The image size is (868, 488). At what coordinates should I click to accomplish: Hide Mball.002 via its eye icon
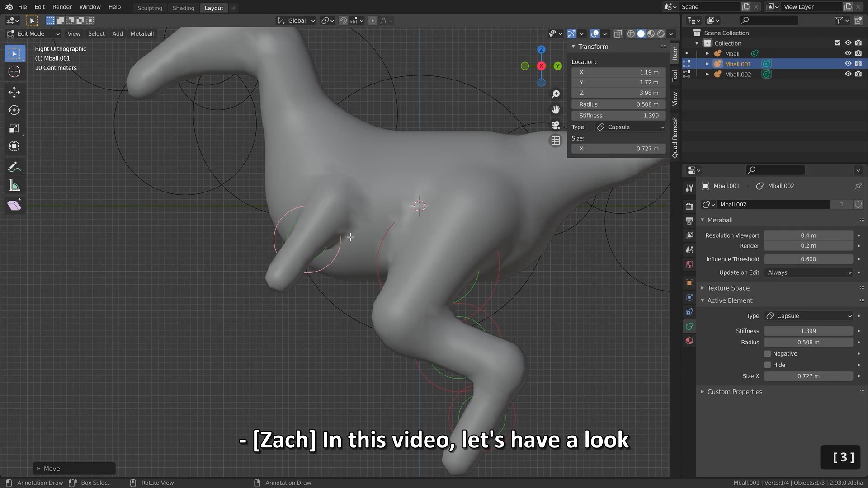[x=848, y=74]
